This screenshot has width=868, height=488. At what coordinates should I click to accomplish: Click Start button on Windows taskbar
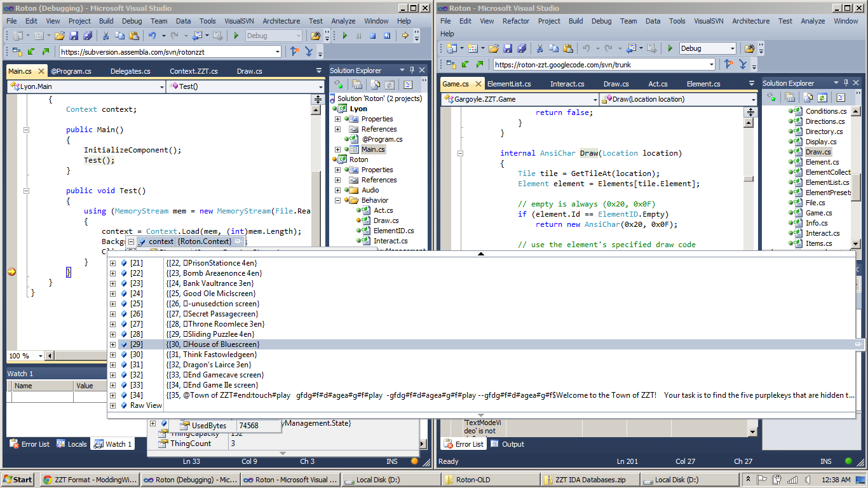pyautogui.click(x=18, y=480)
